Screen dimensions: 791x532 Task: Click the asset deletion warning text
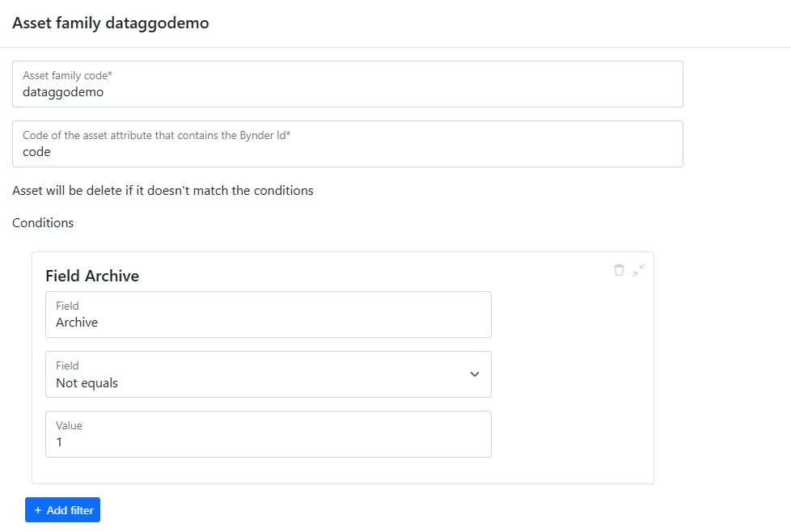(x=163, y=190)
